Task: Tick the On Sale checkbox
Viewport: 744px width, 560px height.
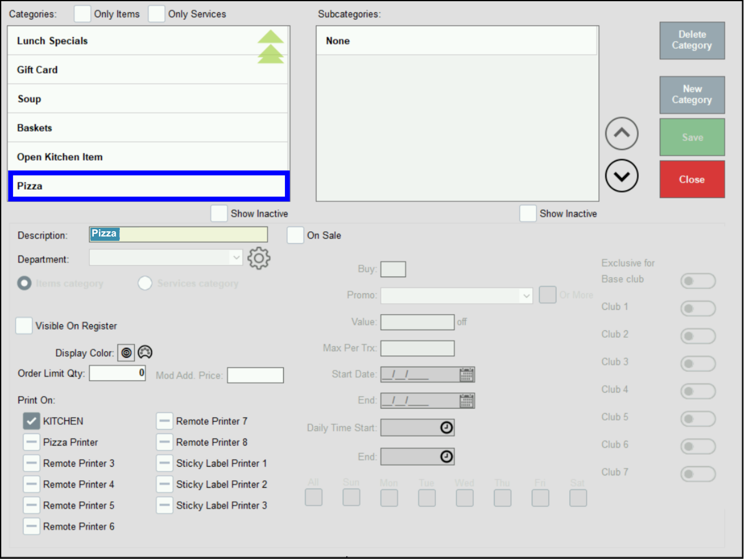Action: point(295,235)
